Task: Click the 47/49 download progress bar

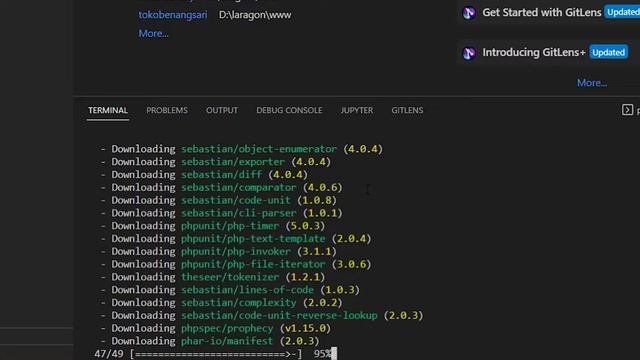Action: pyautogui.click(x=216, y=354)
